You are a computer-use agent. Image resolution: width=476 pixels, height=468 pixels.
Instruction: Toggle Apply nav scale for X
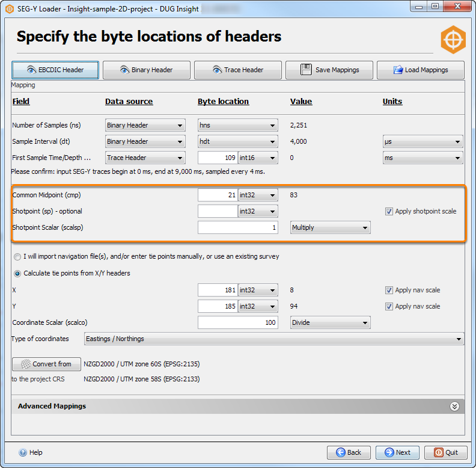click(389, 290)
